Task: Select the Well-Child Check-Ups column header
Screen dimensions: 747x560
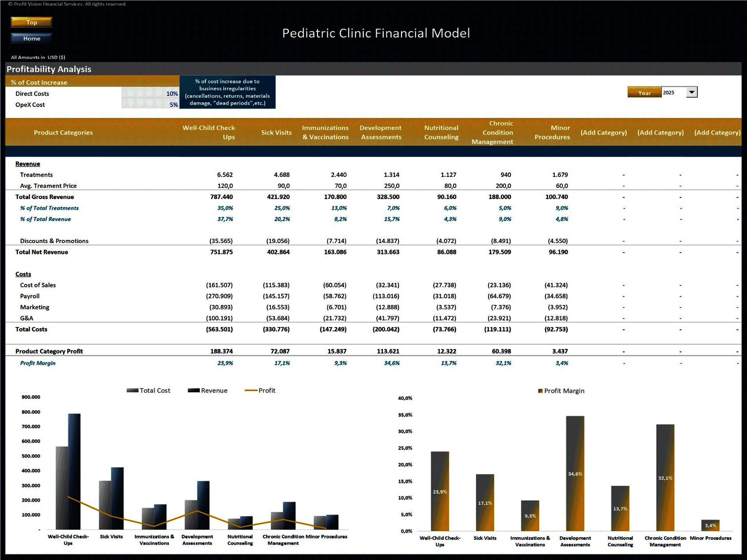Action: tap(209, 132)
